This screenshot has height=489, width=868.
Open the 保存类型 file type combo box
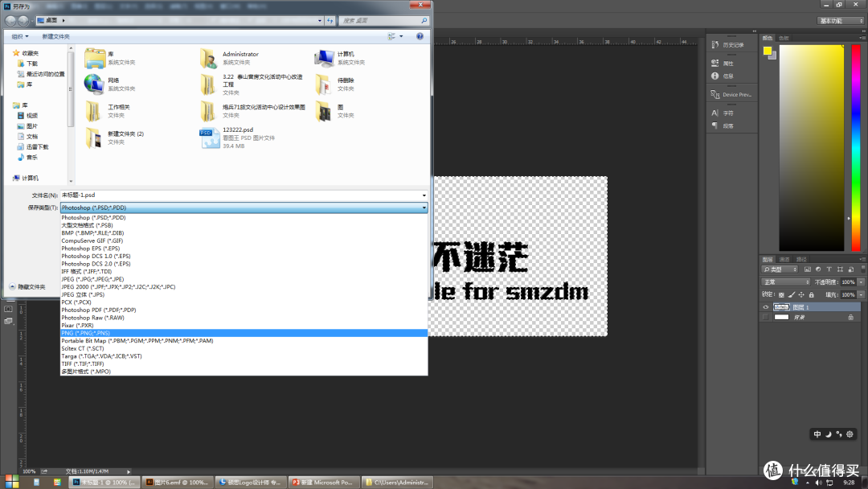tap(244, 208)
